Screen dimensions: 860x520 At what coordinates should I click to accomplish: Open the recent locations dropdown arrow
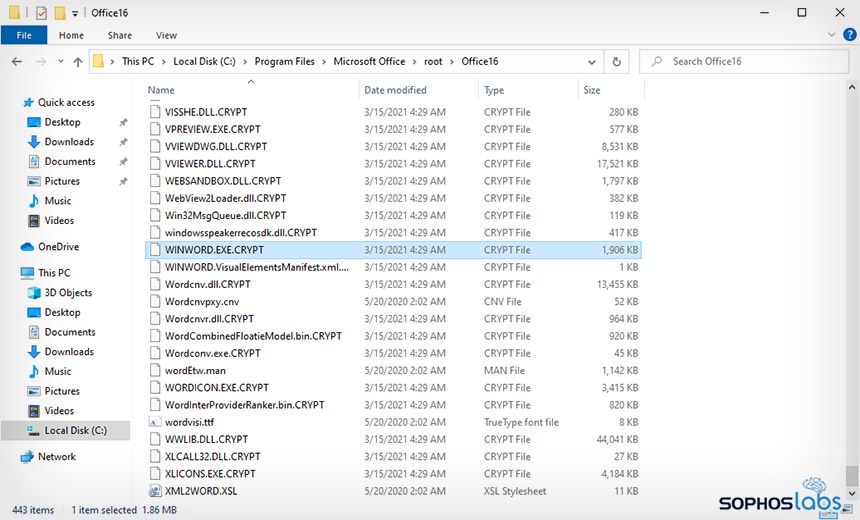[x=60, y=61]
